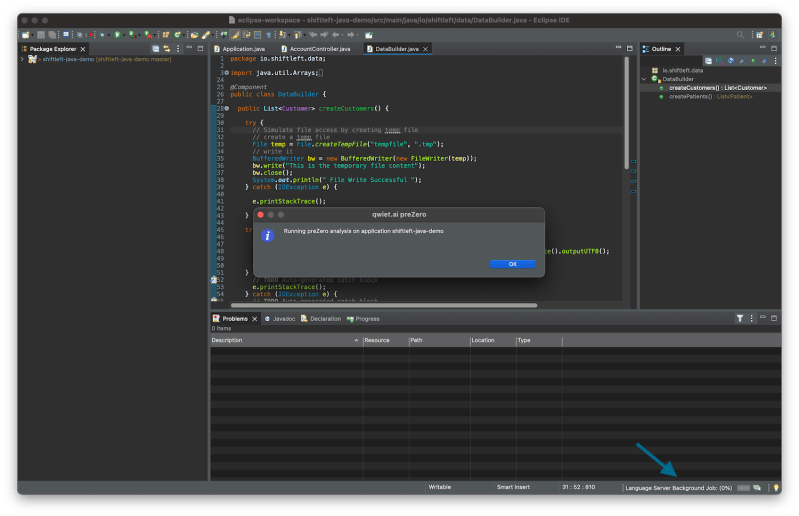Select the Java perspective icon
799x516 pixels.
coord(773,35)
